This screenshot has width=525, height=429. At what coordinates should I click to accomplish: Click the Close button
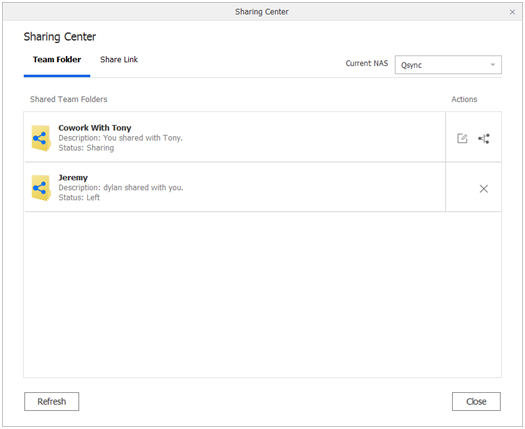476,401
